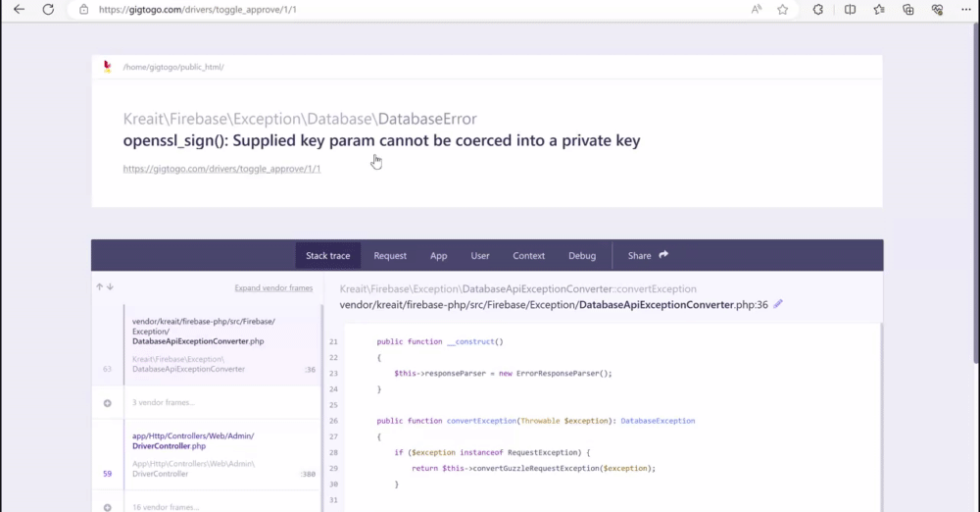Click the Share button
The image size is (980, 512).
(648, 255)
